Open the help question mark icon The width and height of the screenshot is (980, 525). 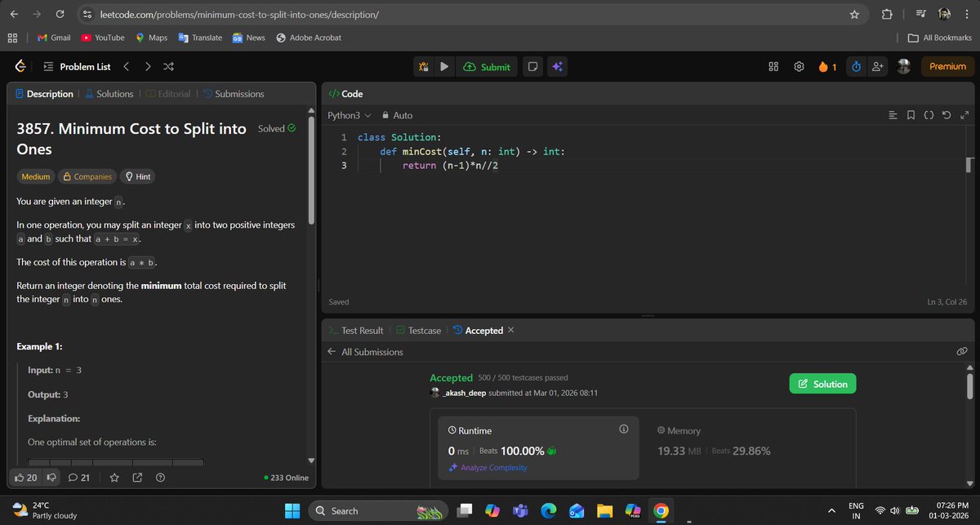click(160, 478)
